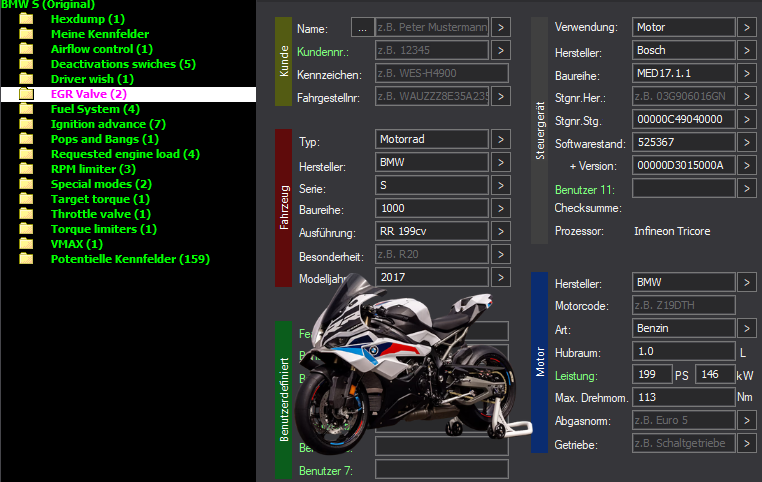The height and width of the screenshot is (482, 762).
Task: Select Fuel System (4) in the tree
Action: [95, 109]
